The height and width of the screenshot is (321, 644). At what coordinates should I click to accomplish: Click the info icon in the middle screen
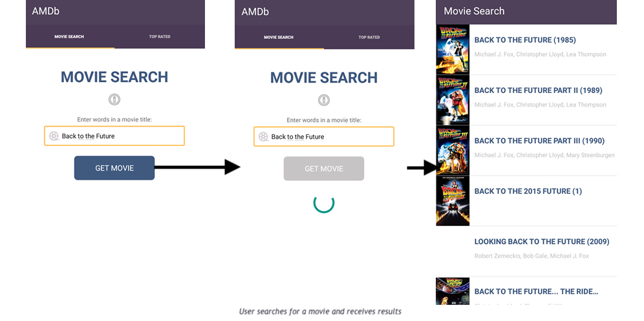click(x=324, y=100)
